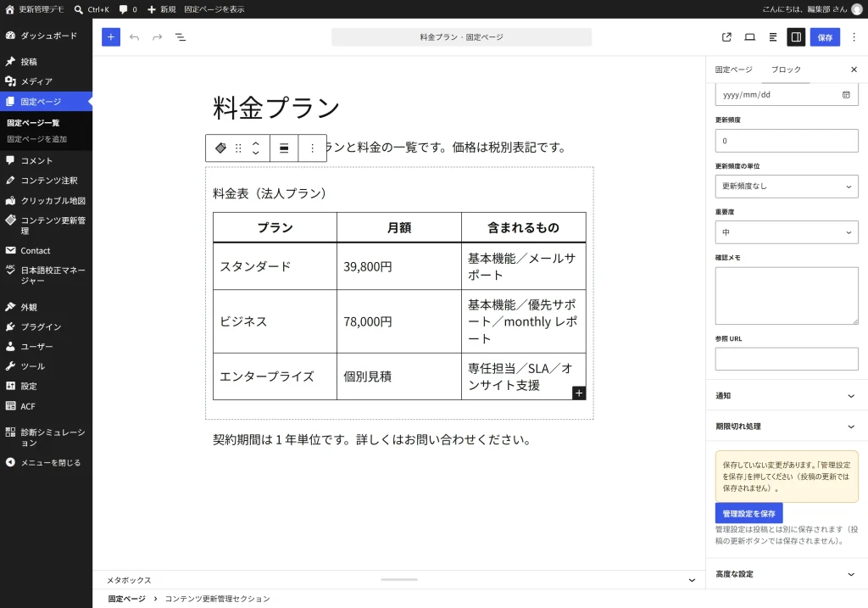Open the block alignment option
The image size is (868, 608).
pyautogui.click(x=284, y=148)
